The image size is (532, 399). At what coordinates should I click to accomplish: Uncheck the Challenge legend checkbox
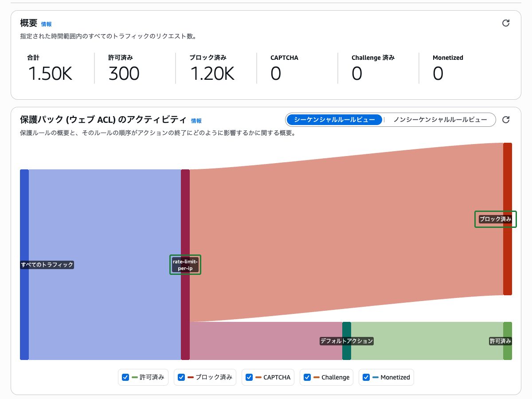pyautogui.click(x=307, y=377)
